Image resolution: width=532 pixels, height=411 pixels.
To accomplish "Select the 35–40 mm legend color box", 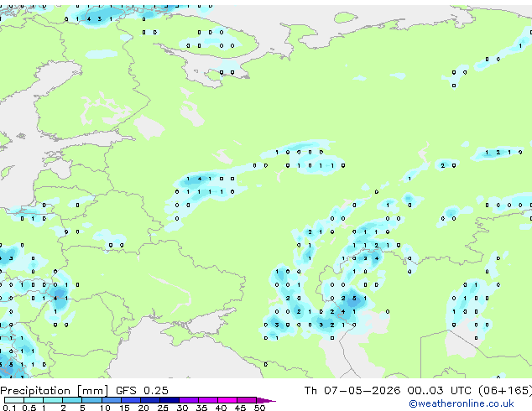I will pyautogui.click(x=208, y=400).
